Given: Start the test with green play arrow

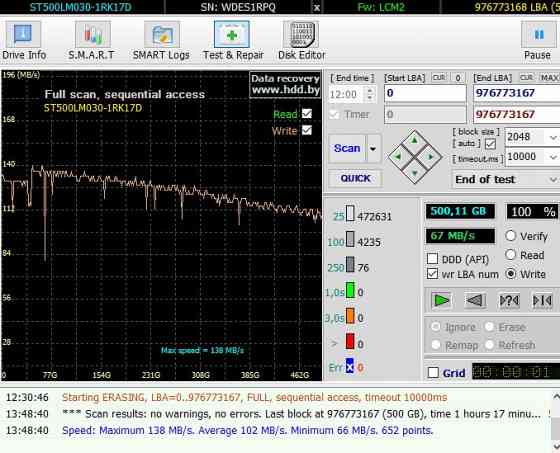Looking at the screenshot, I should (x=441, y=300).
